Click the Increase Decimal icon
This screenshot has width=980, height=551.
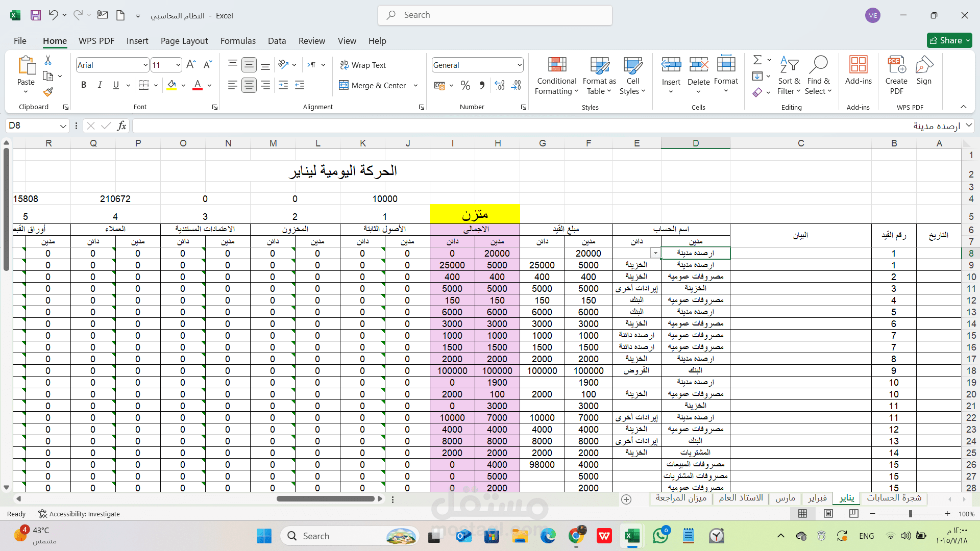click(x=500, y=85)
